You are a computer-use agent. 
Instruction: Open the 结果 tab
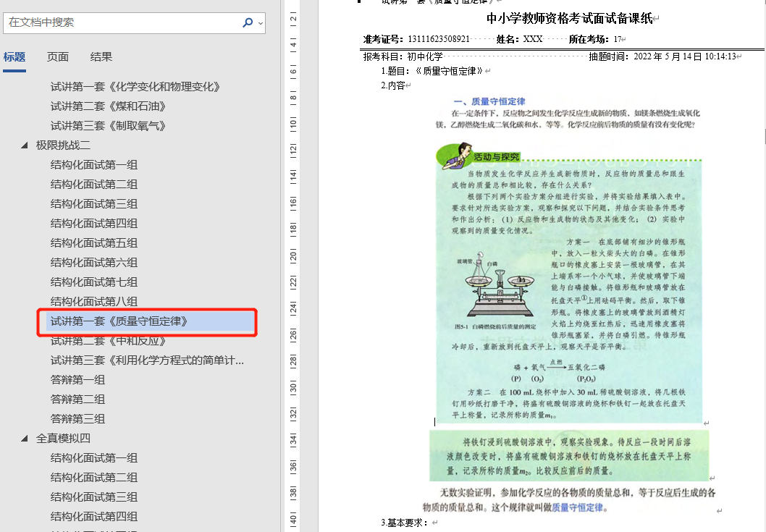(x=101, y=57)
